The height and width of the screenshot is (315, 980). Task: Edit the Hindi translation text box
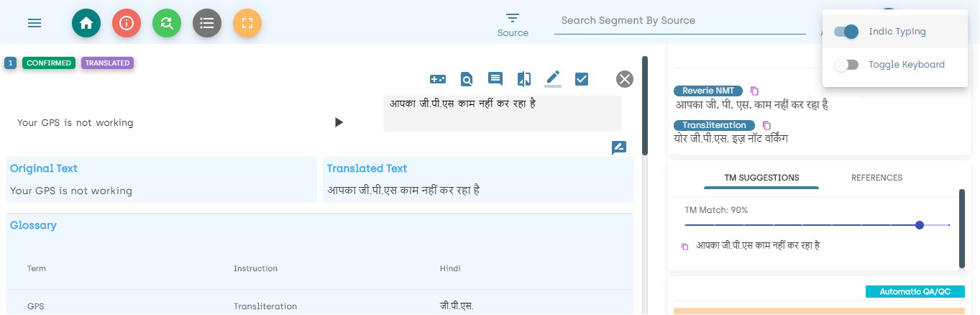tap(503, 113)
